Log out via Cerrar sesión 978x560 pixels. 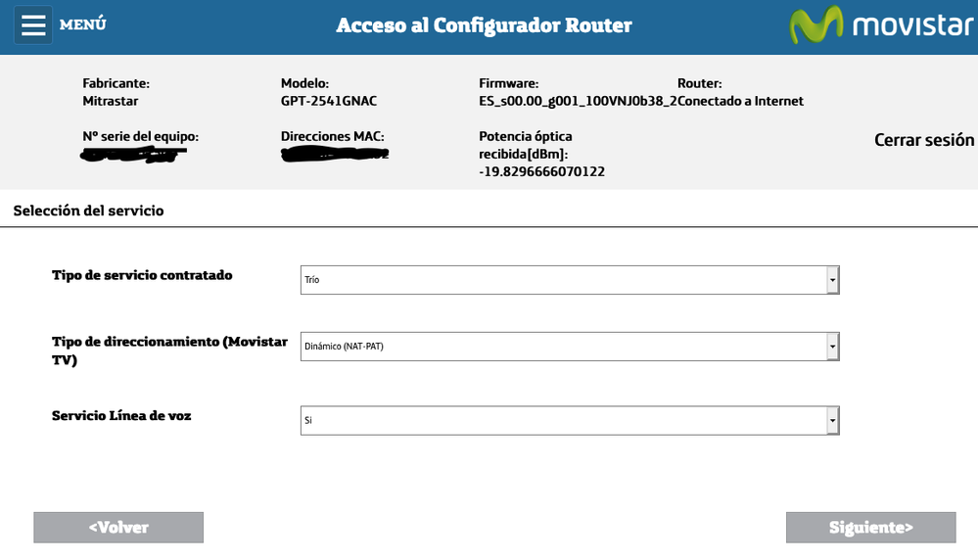tap(923, 140)
